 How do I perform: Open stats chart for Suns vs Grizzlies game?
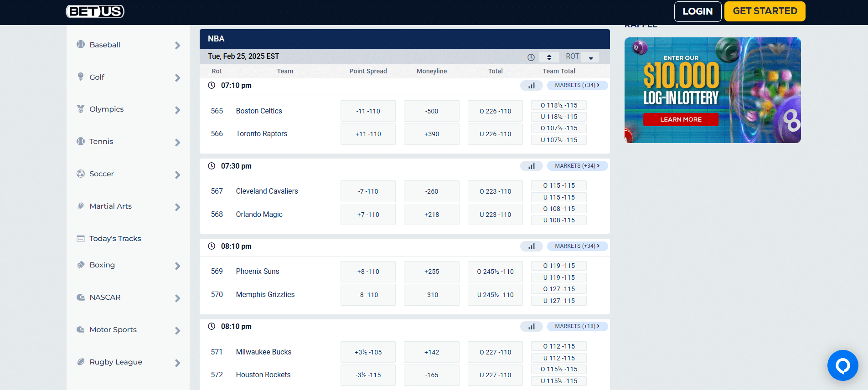[x=532, y=246]
